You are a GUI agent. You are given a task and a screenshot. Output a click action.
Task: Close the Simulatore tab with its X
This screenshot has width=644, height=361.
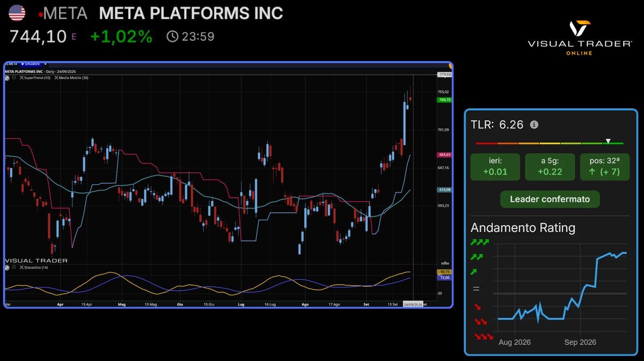click(46, 64)
